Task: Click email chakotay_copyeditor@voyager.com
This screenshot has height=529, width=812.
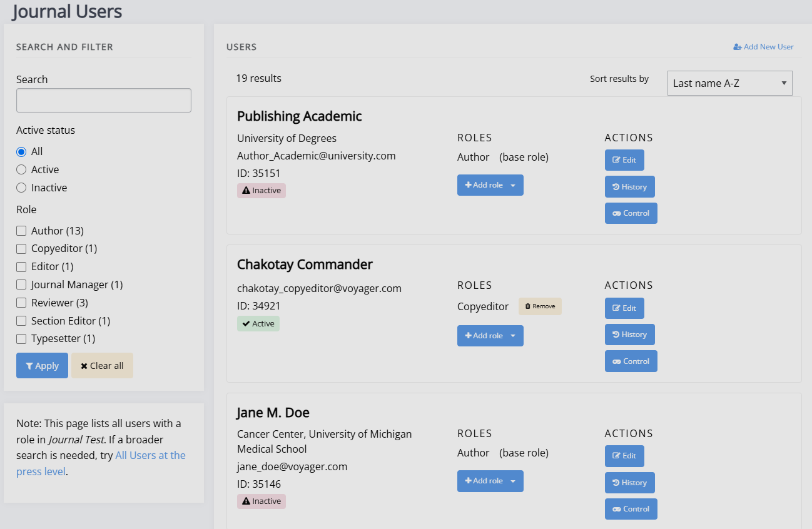Action: [319, 288]
